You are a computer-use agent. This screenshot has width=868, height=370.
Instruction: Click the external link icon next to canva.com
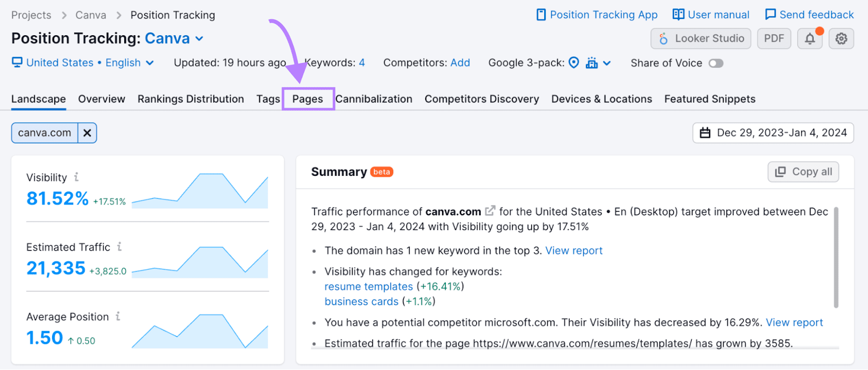[490, 211]
